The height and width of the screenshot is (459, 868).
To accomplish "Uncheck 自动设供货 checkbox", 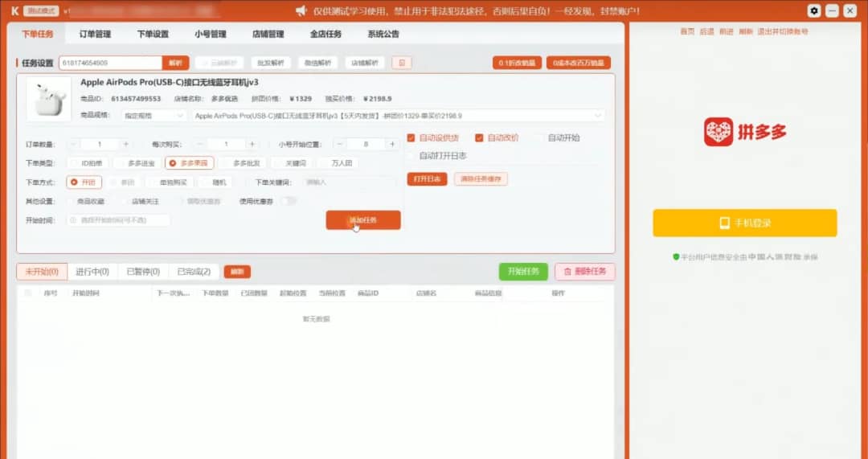I will tap(411, 138).
